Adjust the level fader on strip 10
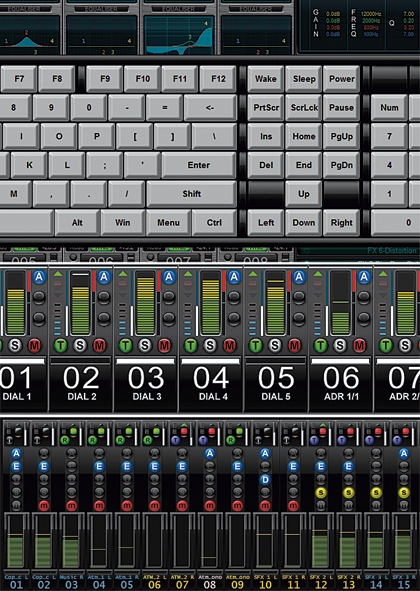 pos(265,540)
